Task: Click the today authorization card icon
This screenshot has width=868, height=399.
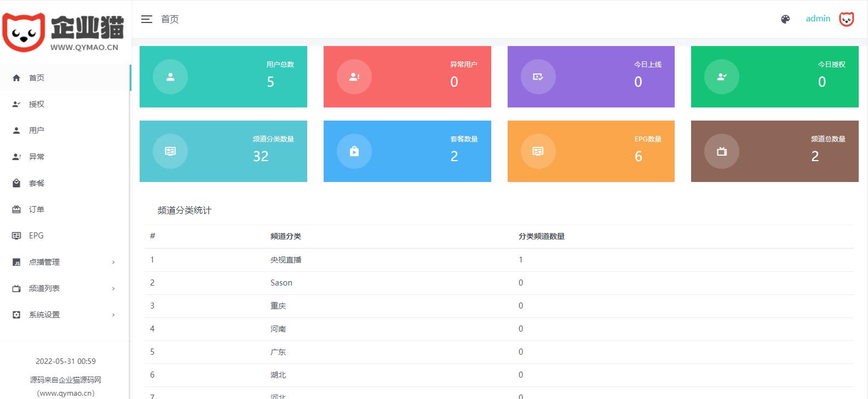Action: [722, 77]
